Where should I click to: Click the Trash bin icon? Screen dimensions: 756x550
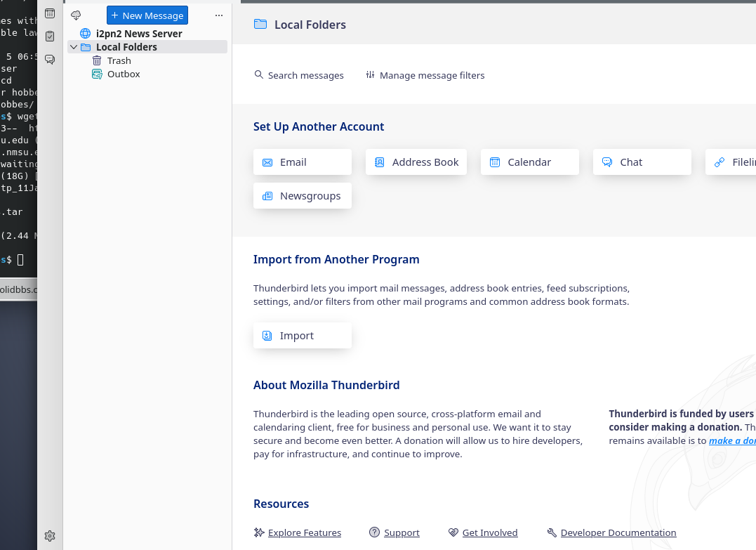click(x=97, y=60)
